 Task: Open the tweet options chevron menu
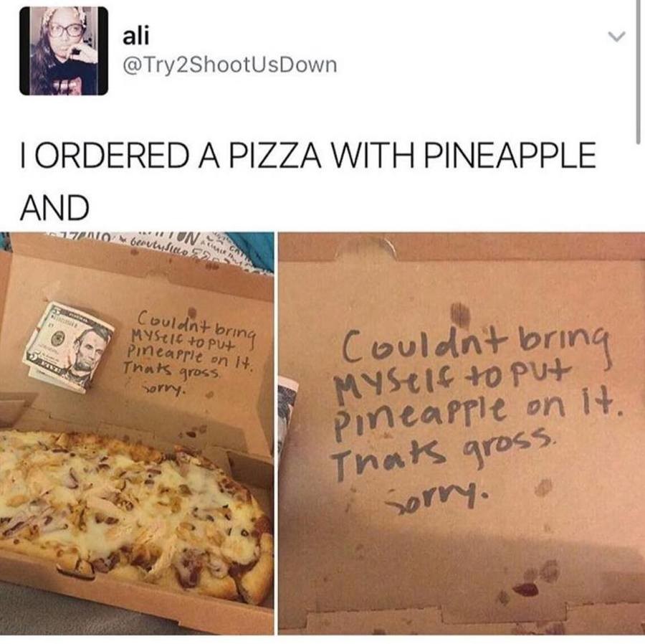[617, 37]
